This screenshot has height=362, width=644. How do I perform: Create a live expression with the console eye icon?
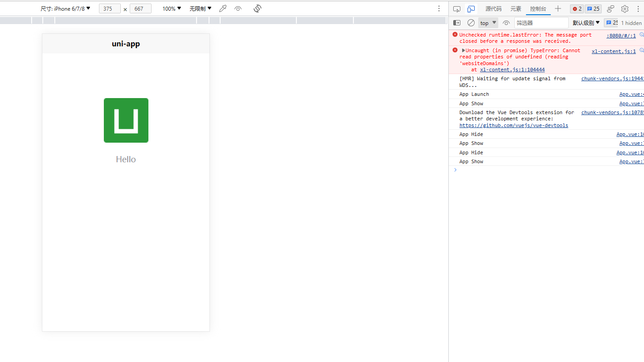506,23
